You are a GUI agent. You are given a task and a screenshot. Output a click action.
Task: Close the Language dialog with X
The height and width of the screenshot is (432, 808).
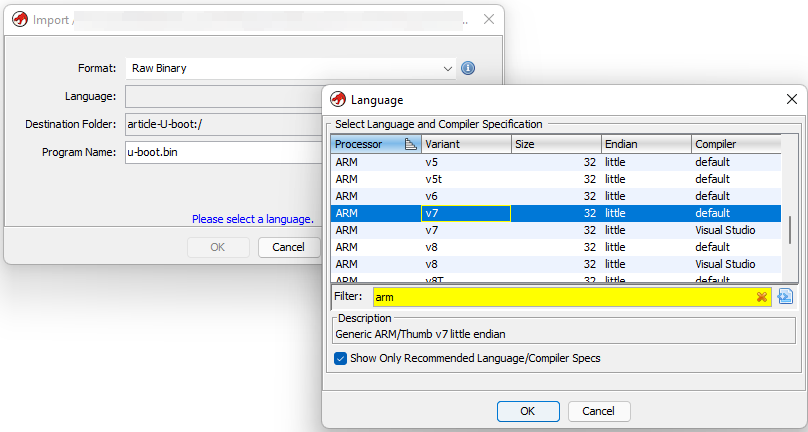coord(792,99)
